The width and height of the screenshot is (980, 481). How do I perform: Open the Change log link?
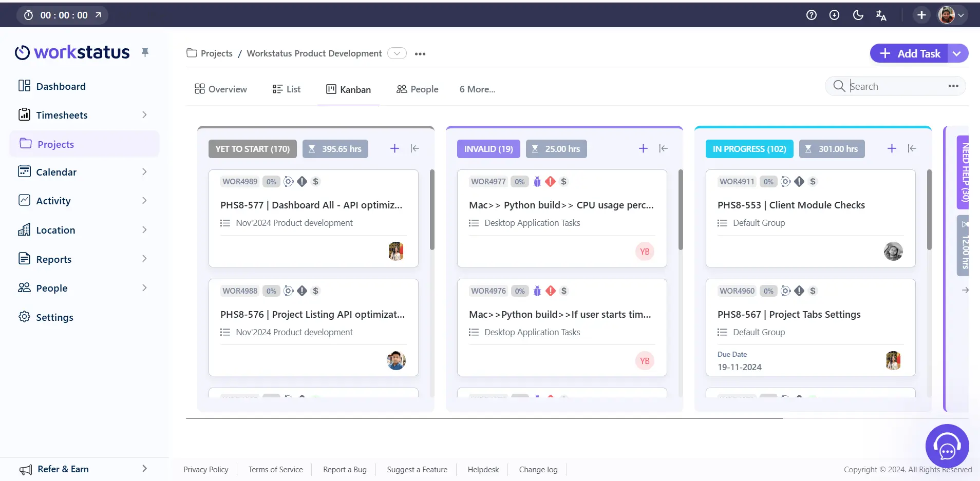[x=538, y=470]
